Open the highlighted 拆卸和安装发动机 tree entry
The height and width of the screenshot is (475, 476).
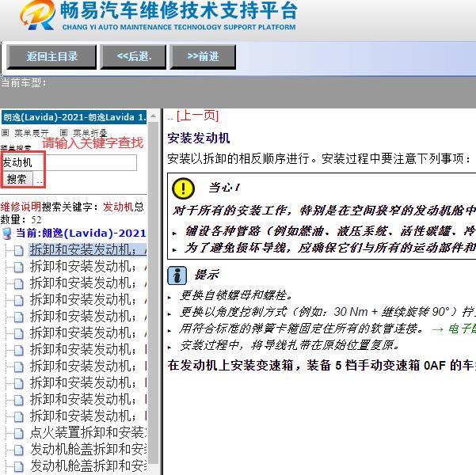pyautogui.click(x=88, y=250)
